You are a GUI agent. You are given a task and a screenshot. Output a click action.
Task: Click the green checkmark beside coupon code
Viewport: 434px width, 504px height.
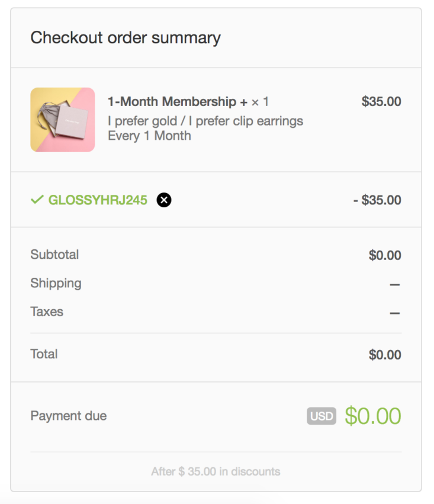tap(37, 200)
